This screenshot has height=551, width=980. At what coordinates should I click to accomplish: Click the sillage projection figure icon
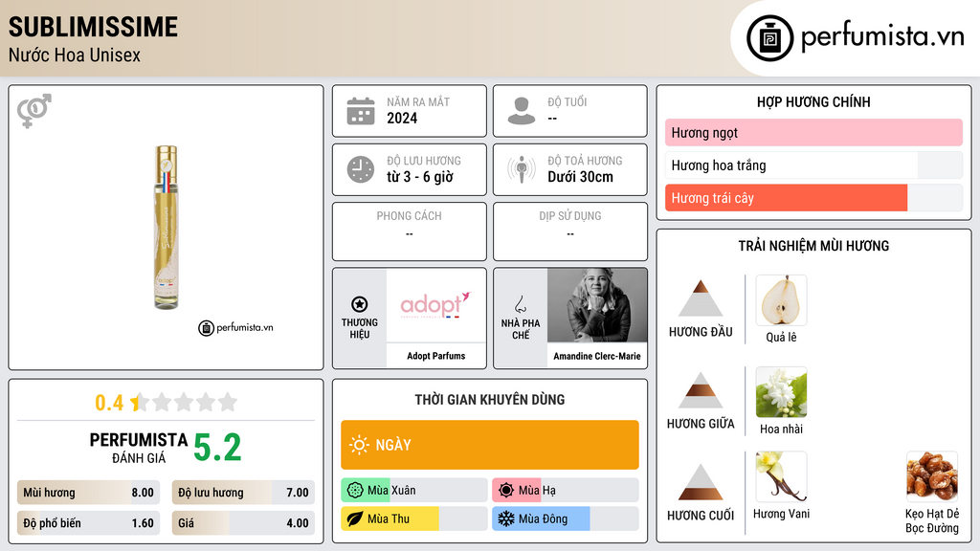522,169
